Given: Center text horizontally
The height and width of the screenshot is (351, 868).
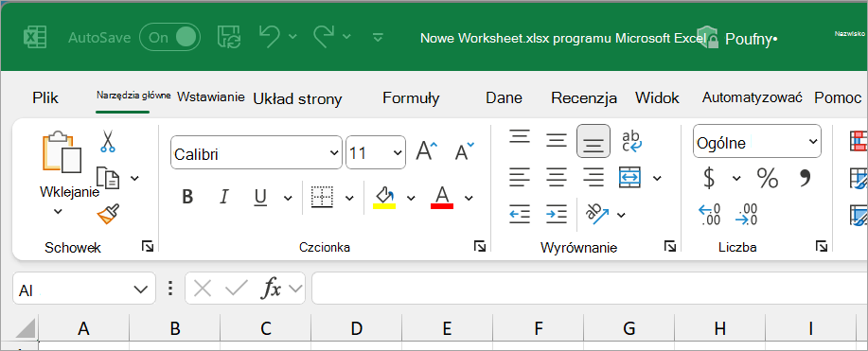Looking at the screenshot, I should coord(557,177).
